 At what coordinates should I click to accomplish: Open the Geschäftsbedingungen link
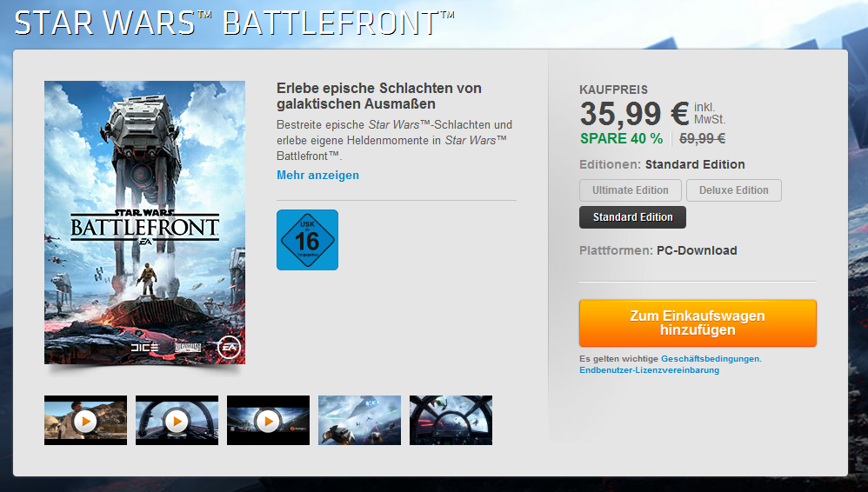pos(711,359)
